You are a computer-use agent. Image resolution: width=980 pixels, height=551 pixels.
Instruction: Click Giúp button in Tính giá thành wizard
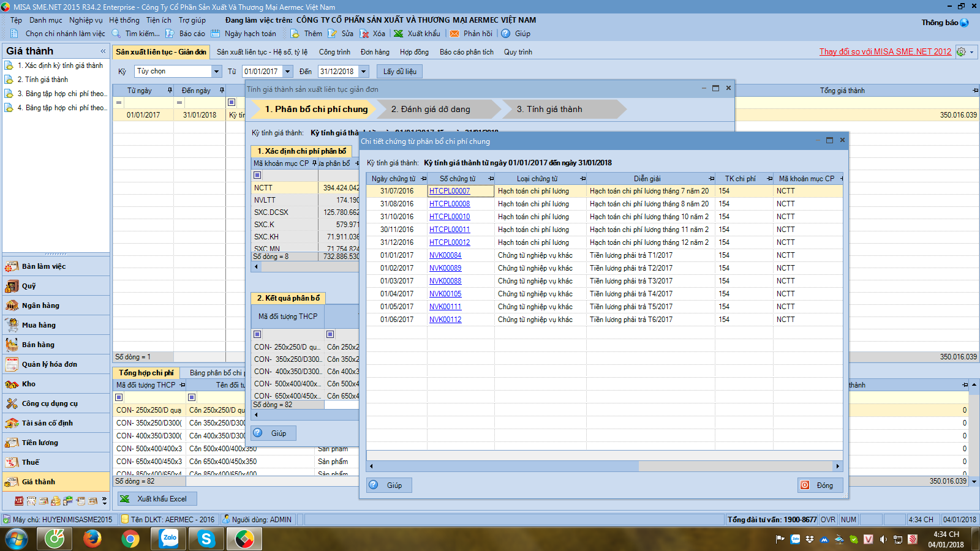coord(274,433)
